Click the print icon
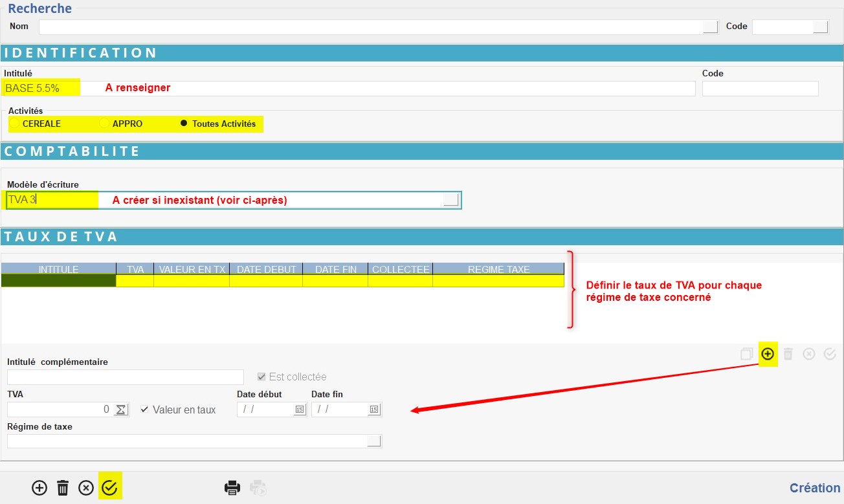Image resolution: width=844 pixels, height=504 pixels. point(232,488)
